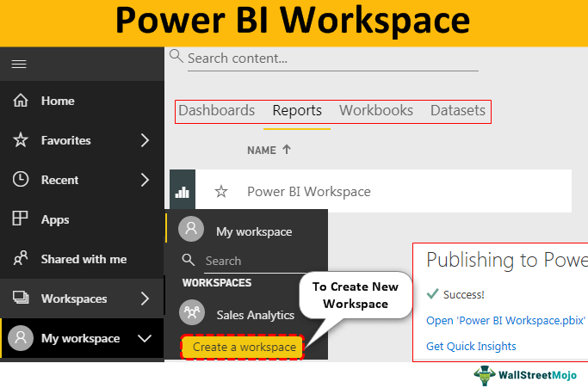The width and height of the screenshot is (588, 388).
Task: Click the Search content input field
Action: point(331,59)
